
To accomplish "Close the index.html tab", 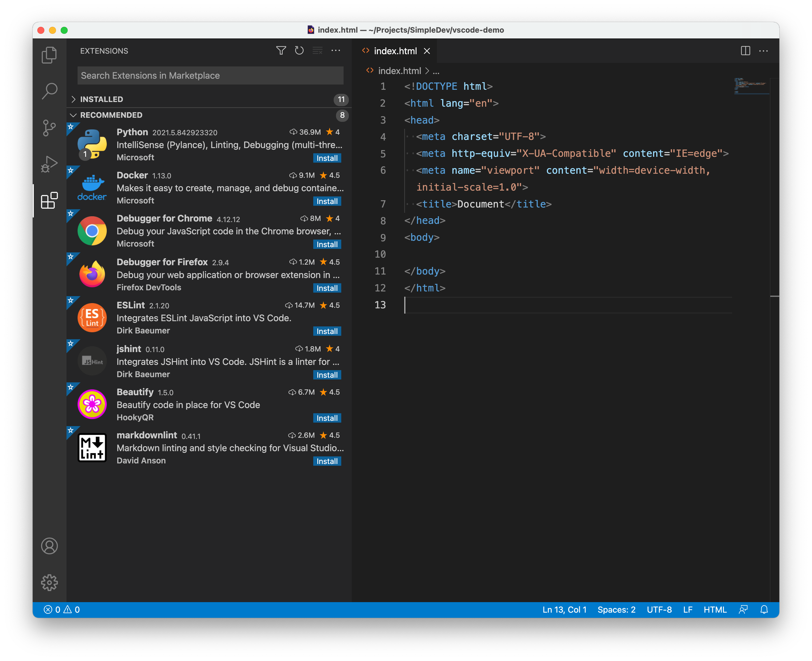I will (x=427, y=51).
